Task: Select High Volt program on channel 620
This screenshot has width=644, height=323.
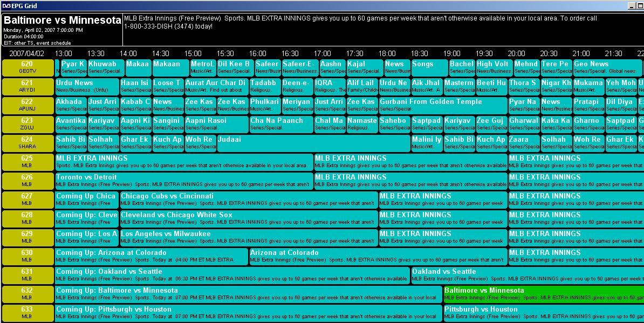Action: (494, 68)
